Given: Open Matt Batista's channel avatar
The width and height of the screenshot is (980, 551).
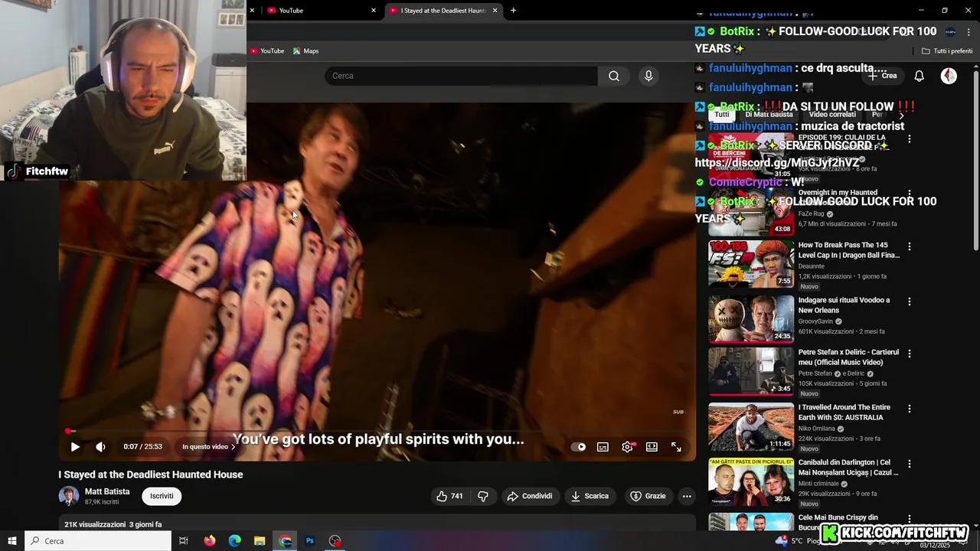Looking at the screenshot, I should 69,496.
